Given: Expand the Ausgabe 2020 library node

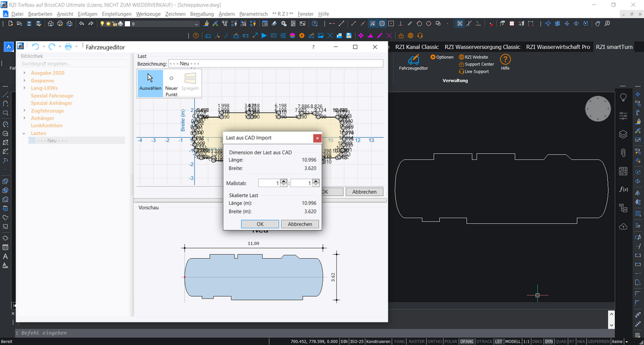Looking at the screenshot, I should 24,73.
